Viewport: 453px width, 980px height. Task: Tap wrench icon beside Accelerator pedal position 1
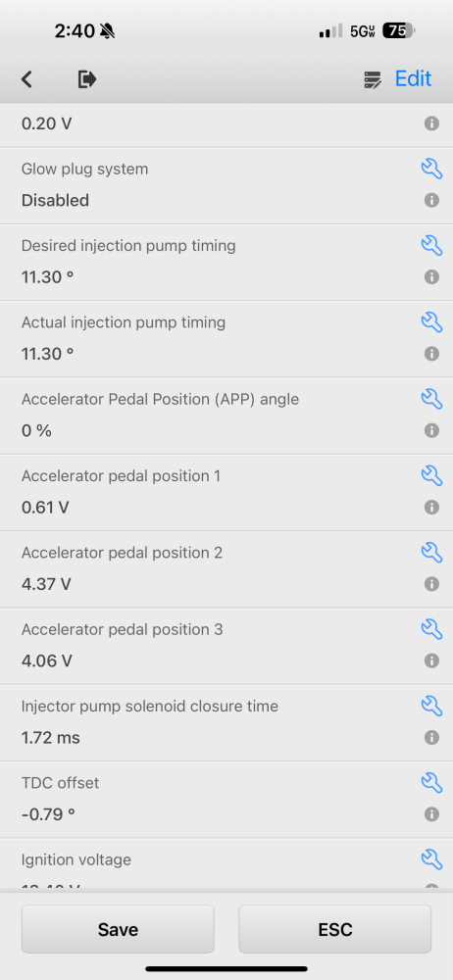coord(431,475)
